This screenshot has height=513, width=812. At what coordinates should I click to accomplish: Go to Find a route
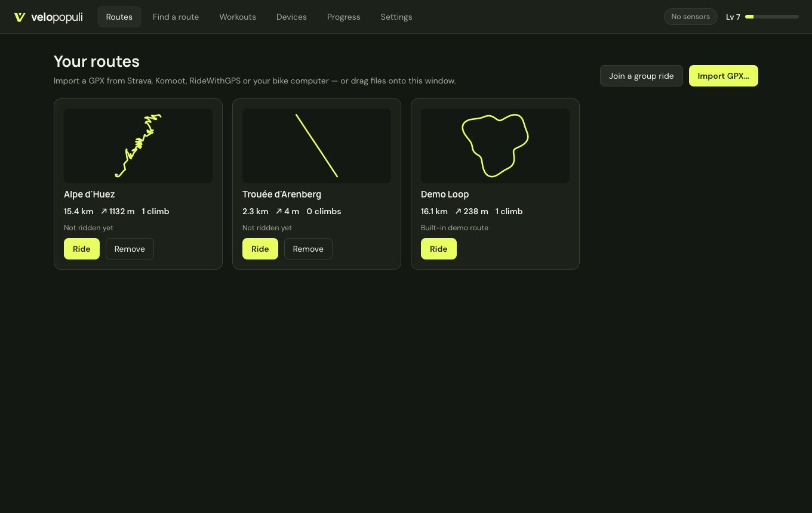coord(176,17)
